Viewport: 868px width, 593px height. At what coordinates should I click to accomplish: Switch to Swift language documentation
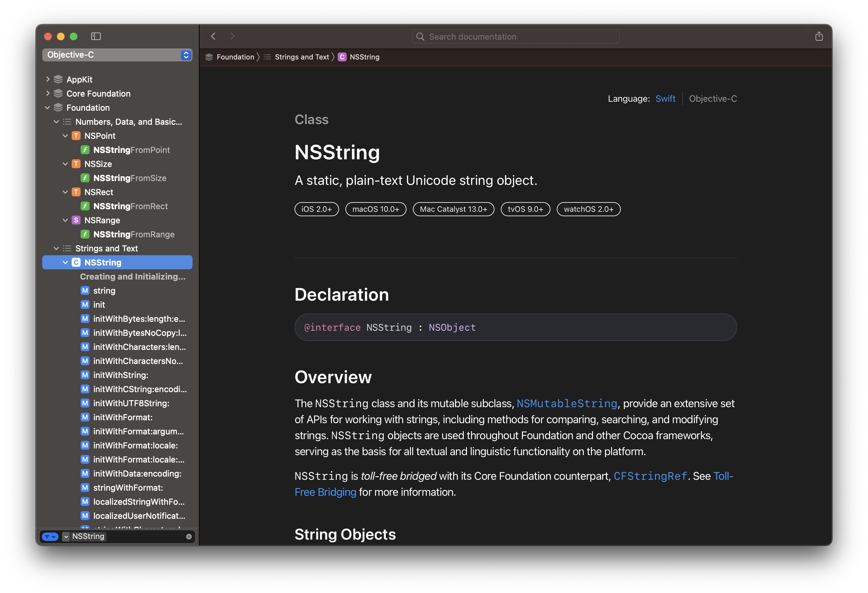click(x=666, y=98)
